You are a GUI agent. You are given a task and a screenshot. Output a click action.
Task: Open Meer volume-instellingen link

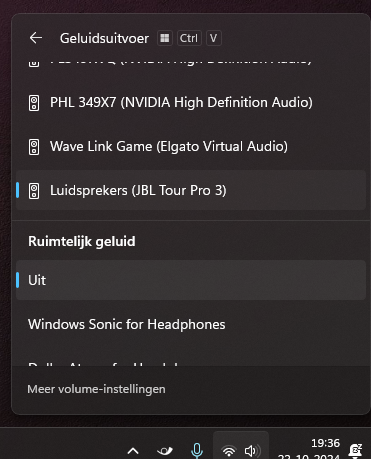coord(96,389)
